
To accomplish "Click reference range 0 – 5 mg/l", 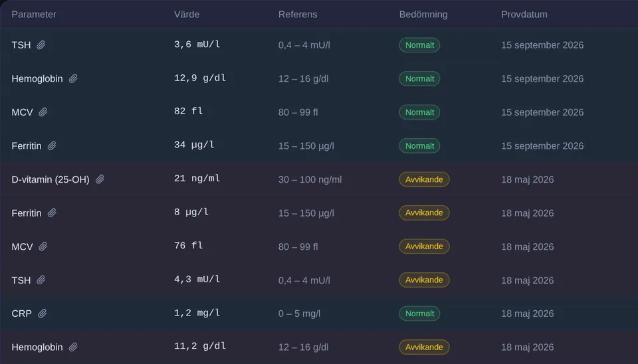I will 300,314.
